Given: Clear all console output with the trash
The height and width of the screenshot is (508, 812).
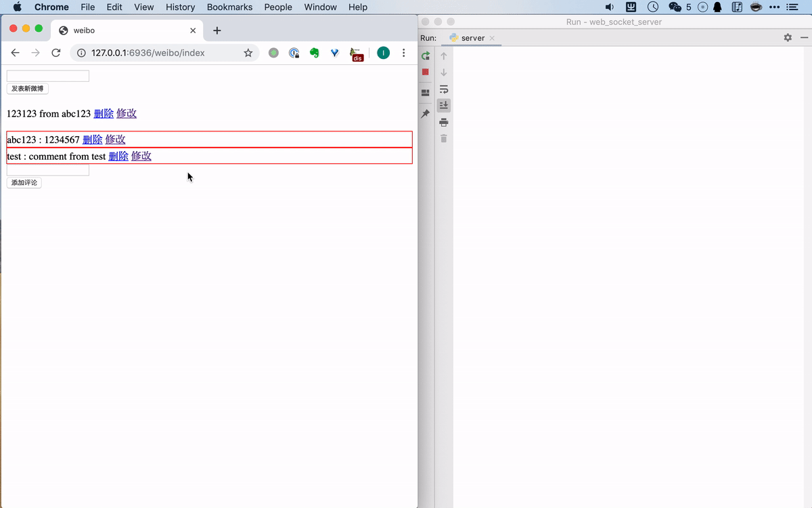Looking at the screenshot, I should (x=444, y=138).
